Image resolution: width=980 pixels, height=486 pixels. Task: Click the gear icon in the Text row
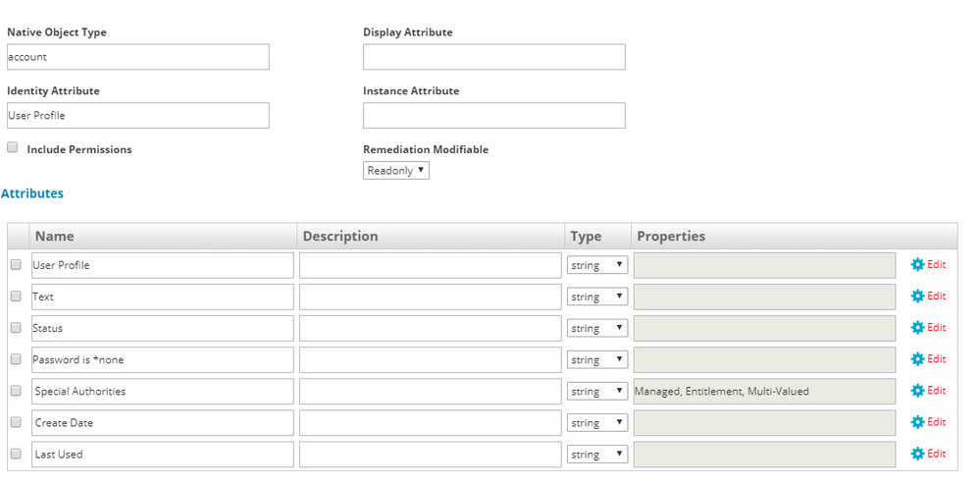point(917,297)
